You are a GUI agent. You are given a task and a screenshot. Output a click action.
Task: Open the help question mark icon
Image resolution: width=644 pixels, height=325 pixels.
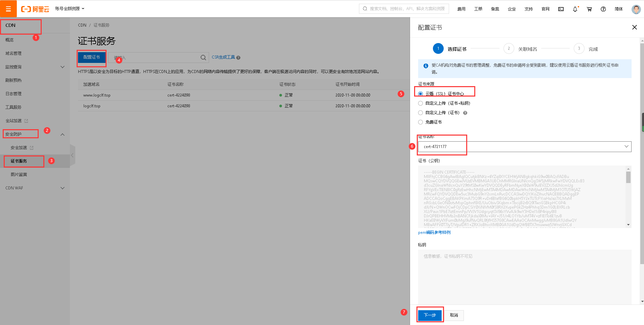pyautogui.click(x=603, y=9)
